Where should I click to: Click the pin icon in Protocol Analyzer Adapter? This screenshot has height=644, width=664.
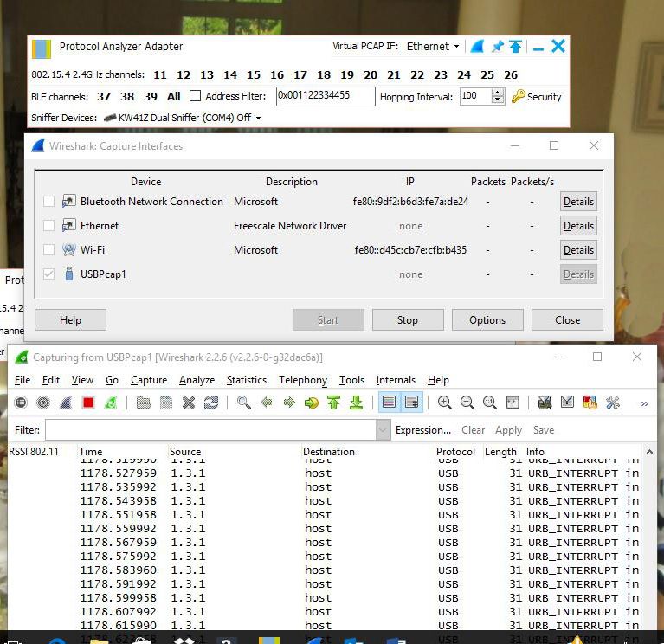[x=498, y=46]
